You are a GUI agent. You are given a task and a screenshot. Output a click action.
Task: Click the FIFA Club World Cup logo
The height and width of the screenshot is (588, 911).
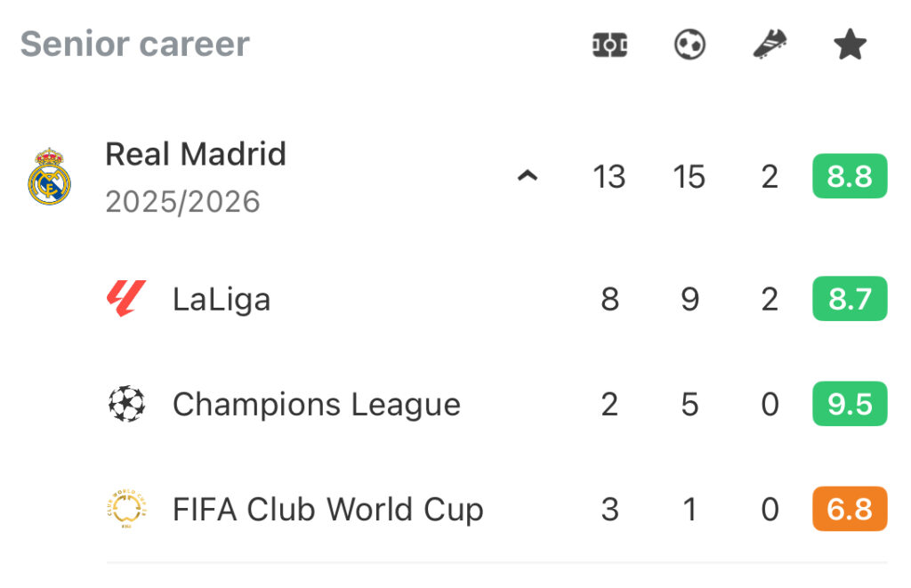[x=126, y=510]
